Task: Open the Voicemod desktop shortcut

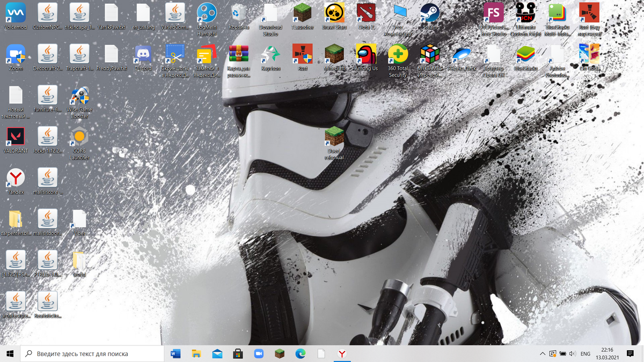Action: click(x=16, y=16)
